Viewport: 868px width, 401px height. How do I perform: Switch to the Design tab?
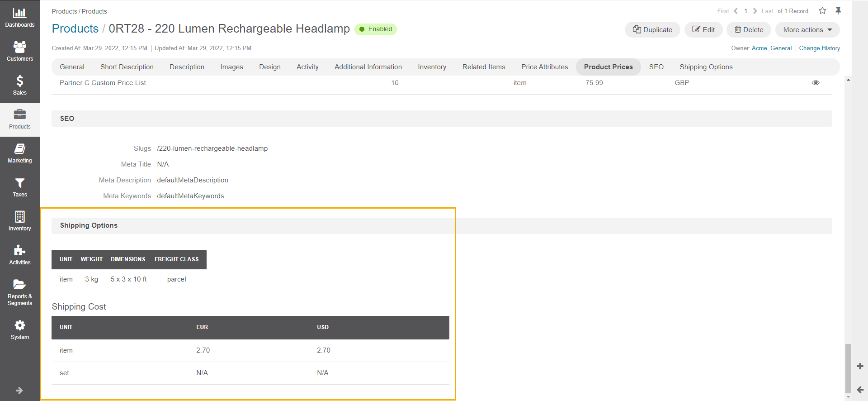270,67
